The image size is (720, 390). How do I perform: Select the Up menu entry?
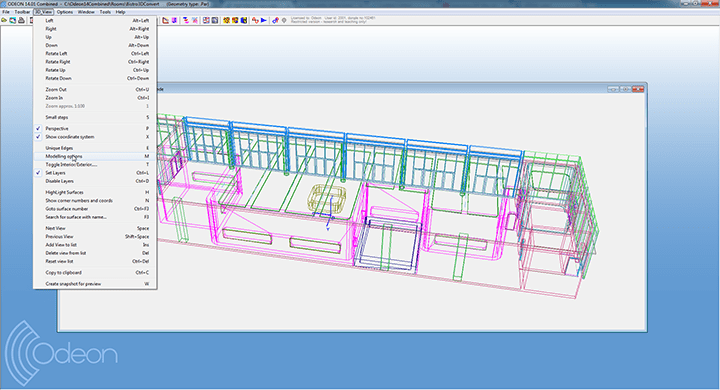point(95,37)
